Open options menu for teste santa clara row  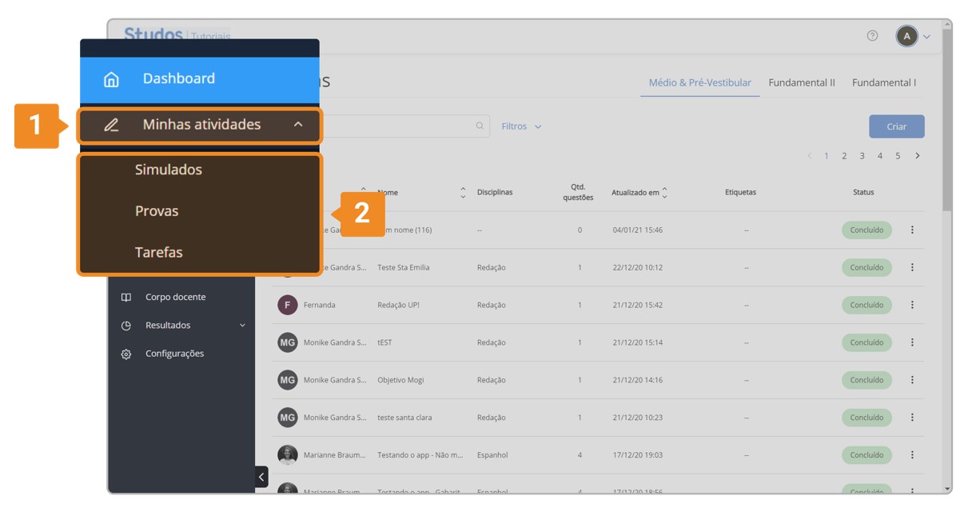(912, 418)
